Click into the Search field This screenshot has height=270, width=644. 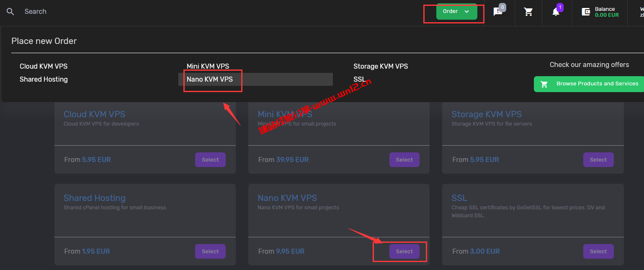pyautogui.click(x=84, y=12)
